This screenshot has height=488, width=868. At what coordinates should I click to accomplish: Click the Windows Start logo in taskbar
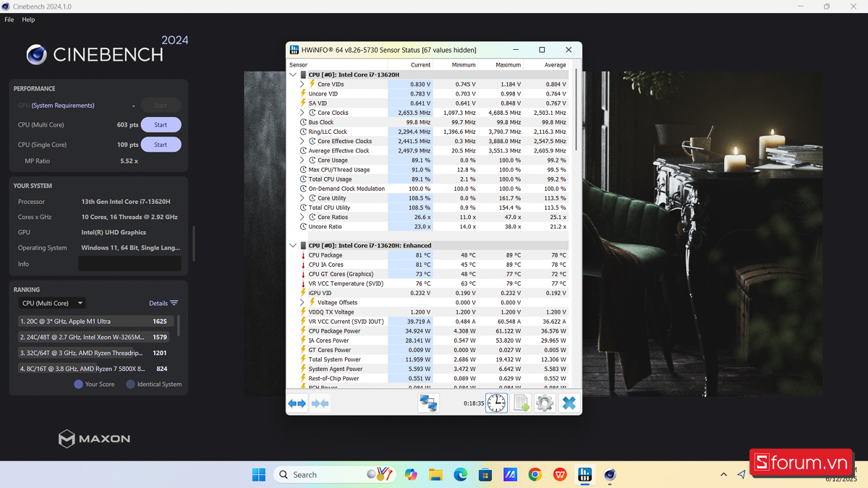tap(259, 474)
